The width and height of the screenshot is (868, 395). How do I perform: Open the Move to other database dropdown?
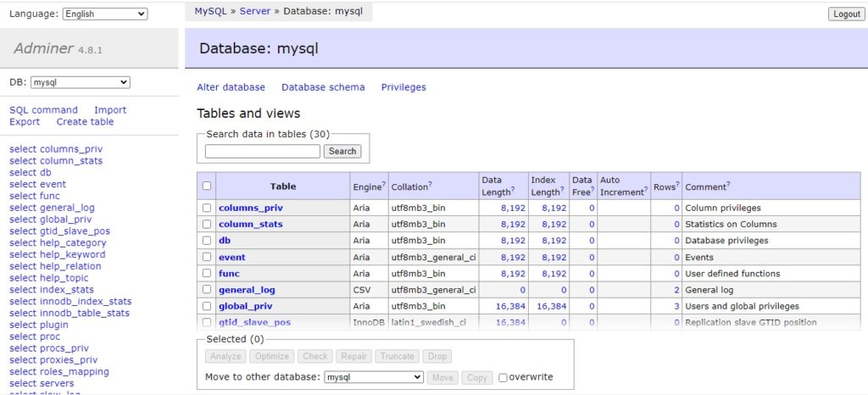pos(374,377)
